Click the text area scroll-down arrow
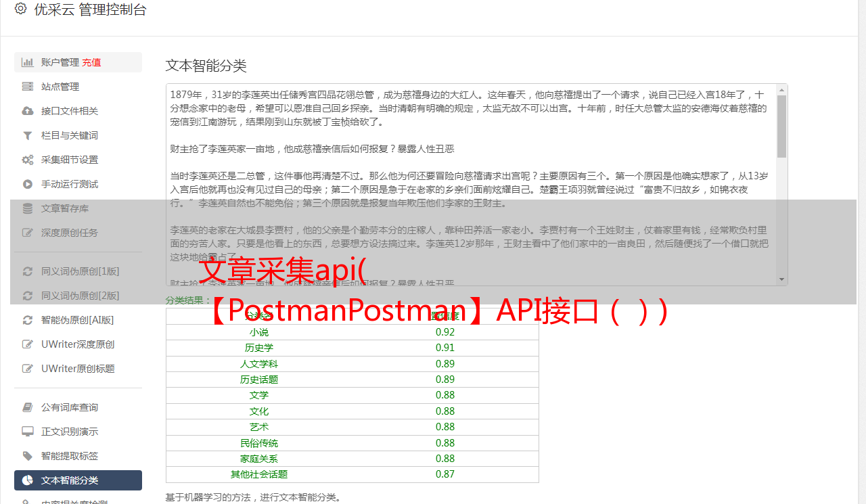Image resolution: width=866 pixels, height=504 pixels. [x=782, y=279]
